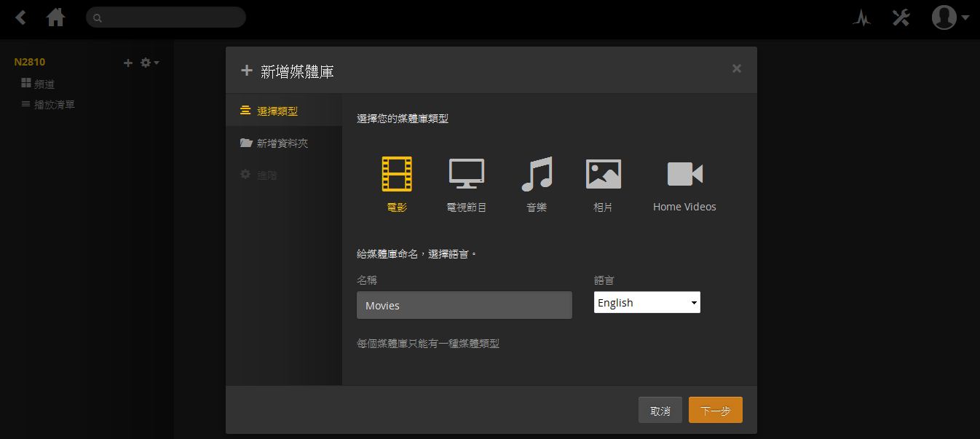Open the sidebar gear dropdown
The height and width of the screenshot is (439, 980).
coord(149,63)
